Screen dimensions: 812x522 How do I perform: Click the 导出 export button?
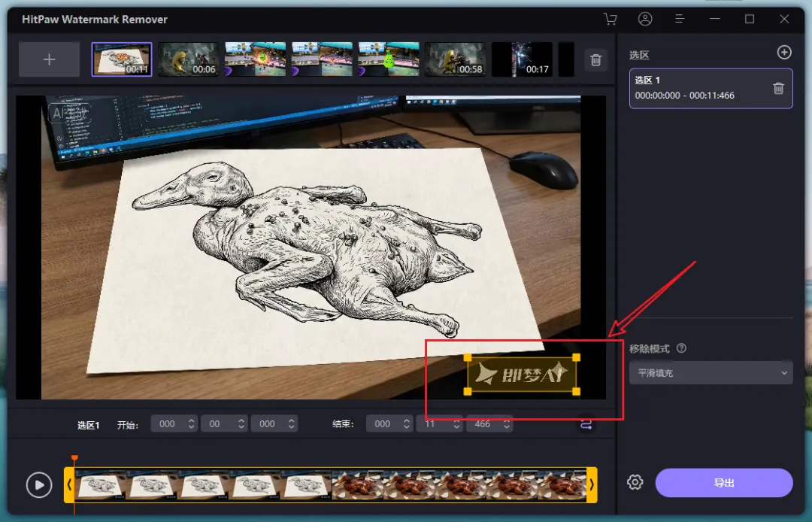[x=724, y=483]
